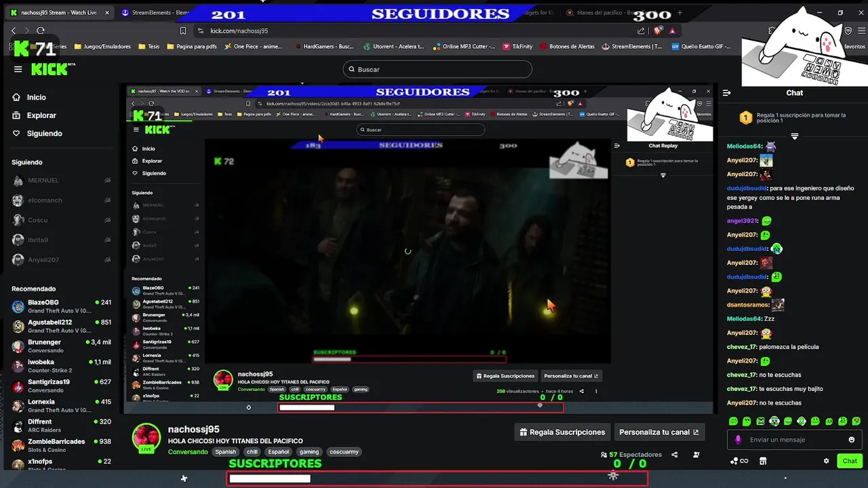
Task: Click Personaliza tu canal button
Action: click(x=659, y=432)
